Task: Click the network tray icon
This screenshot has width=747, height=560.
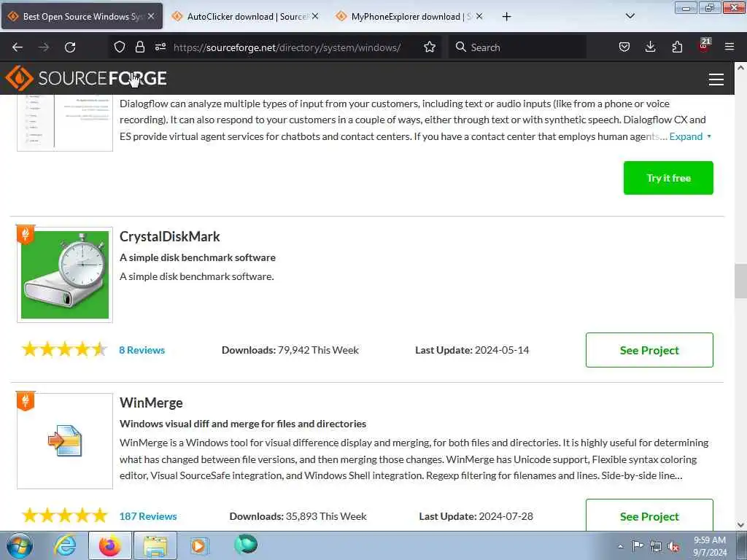Action: [x=656, y=547]
